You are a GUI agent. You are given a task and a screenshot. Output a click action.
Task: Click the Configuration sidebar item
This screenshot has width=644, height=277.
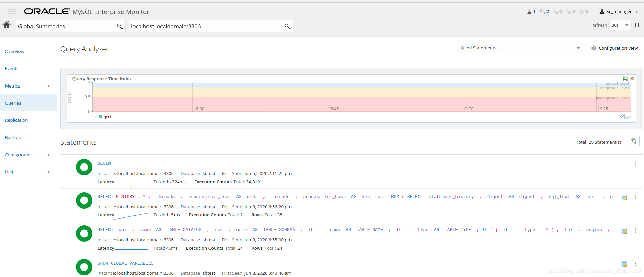tap(19, 155)
